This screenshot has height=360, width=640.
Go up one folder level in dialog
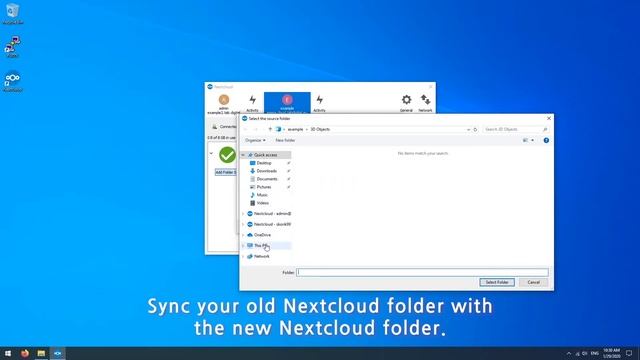pyautogui.click(x=270, y=129)
